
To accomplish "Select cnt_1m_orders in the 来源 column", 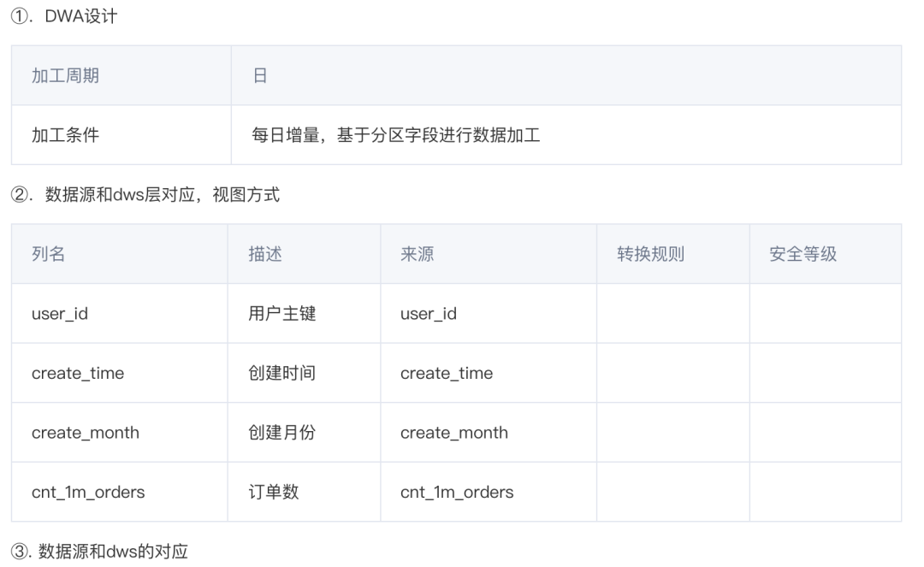I will (x=457, y=492).
